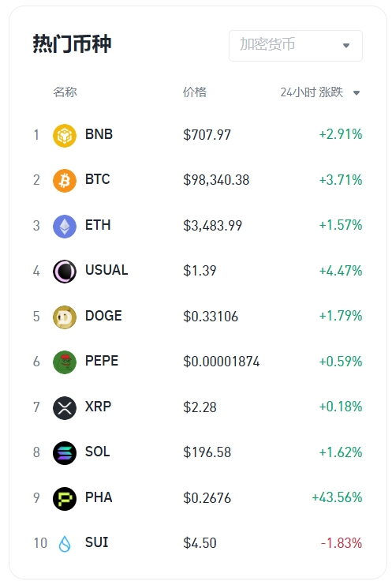
Task: Click the 名称 column header
Action: (x=65, y=92)
